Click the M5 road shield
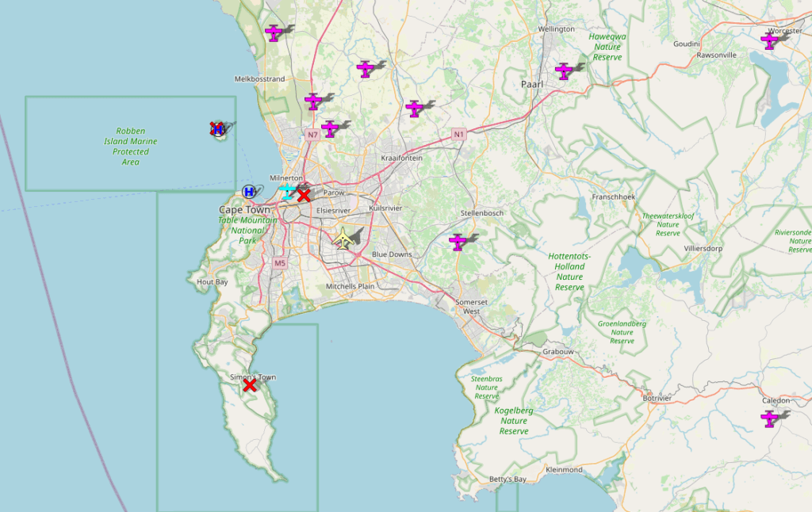The width and height of the screenshot is (812, 512). [279, 262]
